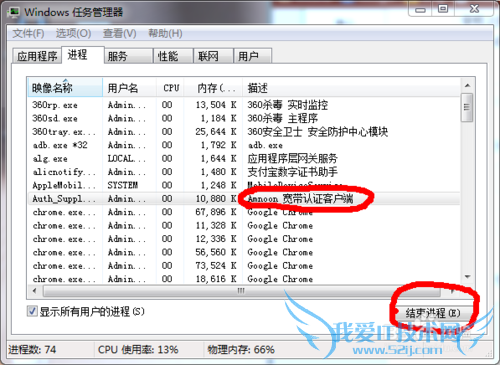Click the vertical scrollbar thumb
Image resolution: width=500 pixels, height=365 pixels.
click(x=467, y=107)
